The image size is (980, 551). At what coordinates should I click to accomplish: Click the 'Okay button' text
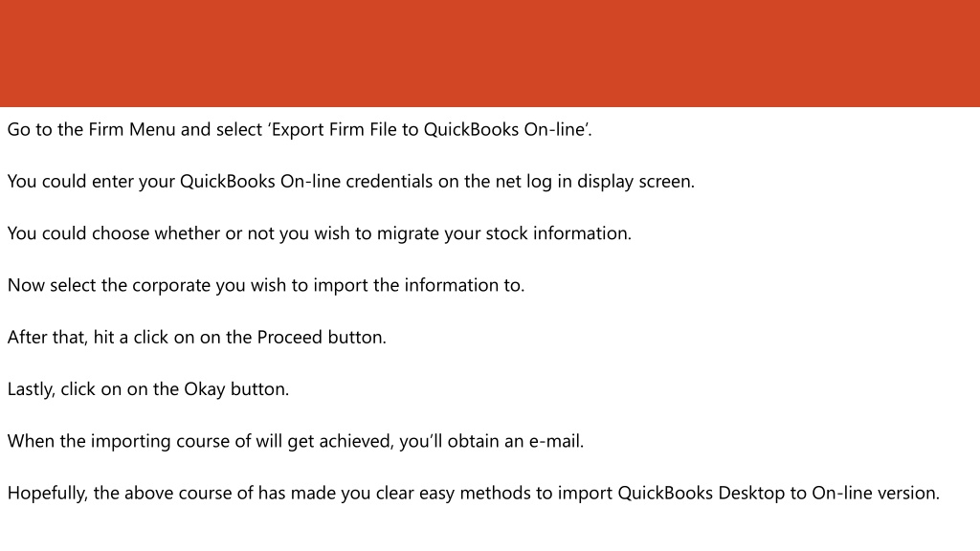click(x=235, y=390)
